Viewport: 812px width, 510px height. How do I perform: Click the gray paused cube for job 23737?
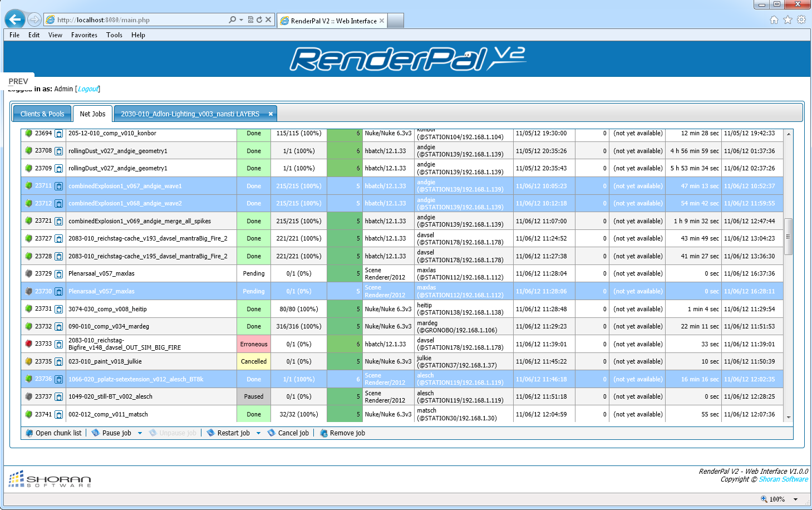coord(28,396)
